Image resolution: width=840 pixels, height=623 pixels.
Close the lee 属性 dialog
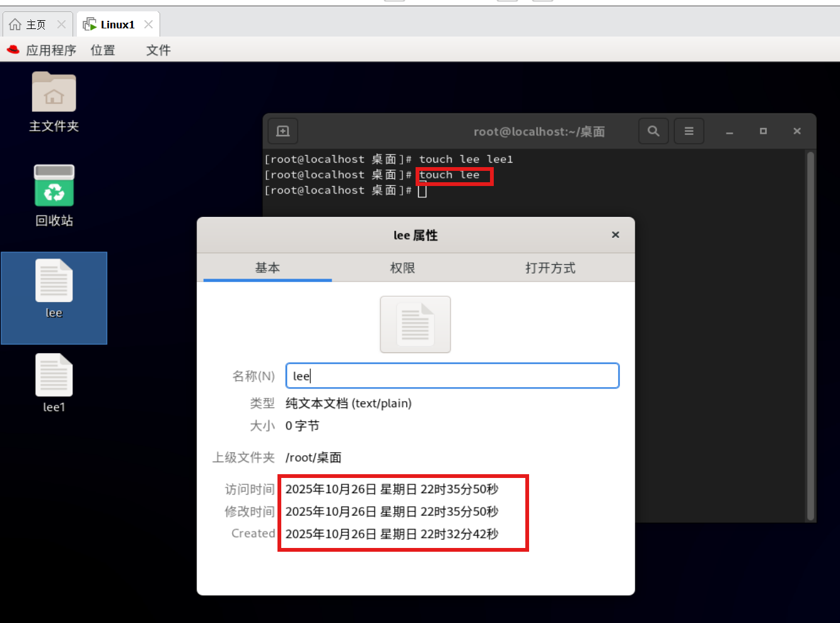click(615, 235)
